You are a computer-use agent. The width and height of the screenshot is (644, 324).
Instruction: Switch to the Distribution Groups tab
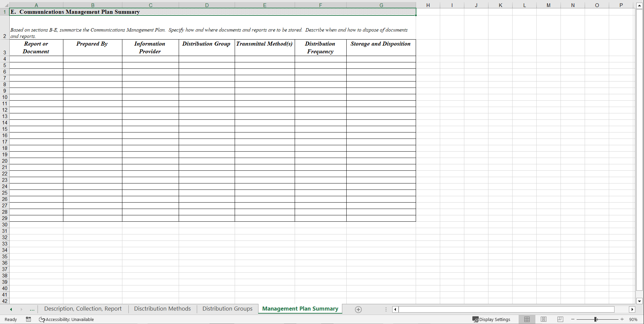[227, 309]
